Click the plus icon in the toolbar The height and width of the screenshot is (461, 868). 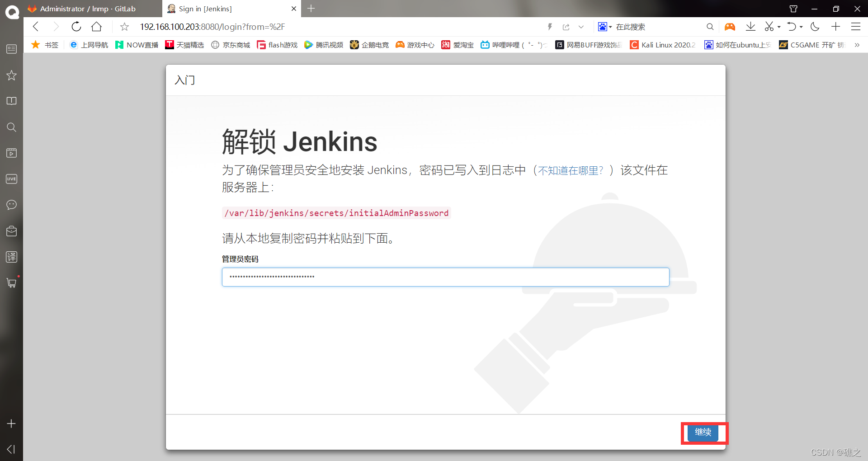coord(836,27)
